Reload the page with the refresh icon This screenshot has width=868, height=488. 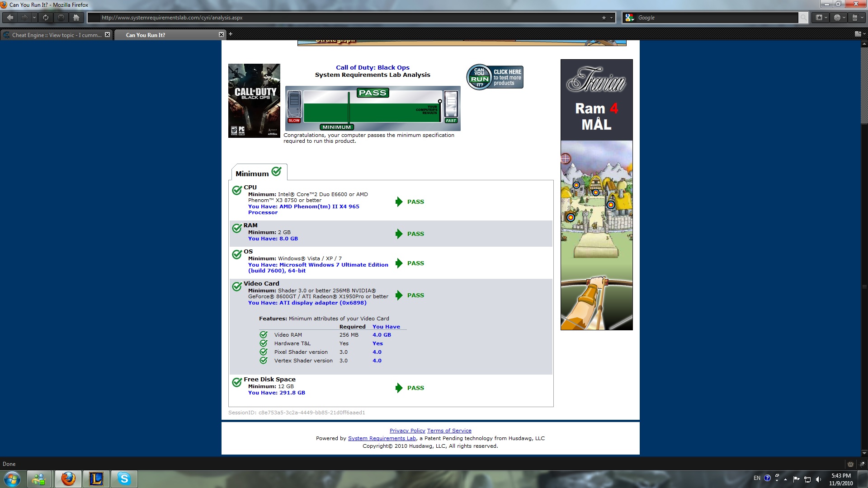(46, 18)
